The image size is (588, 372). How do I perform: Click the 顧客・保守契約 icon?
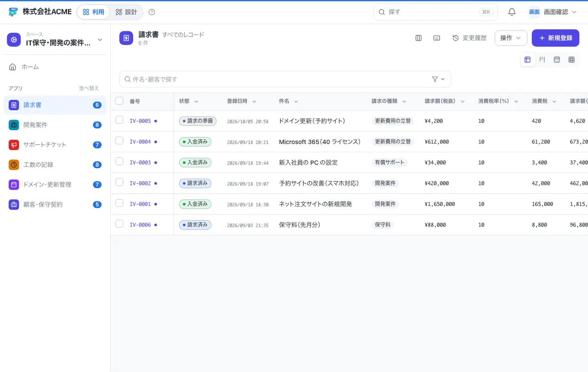pos(14,205)
